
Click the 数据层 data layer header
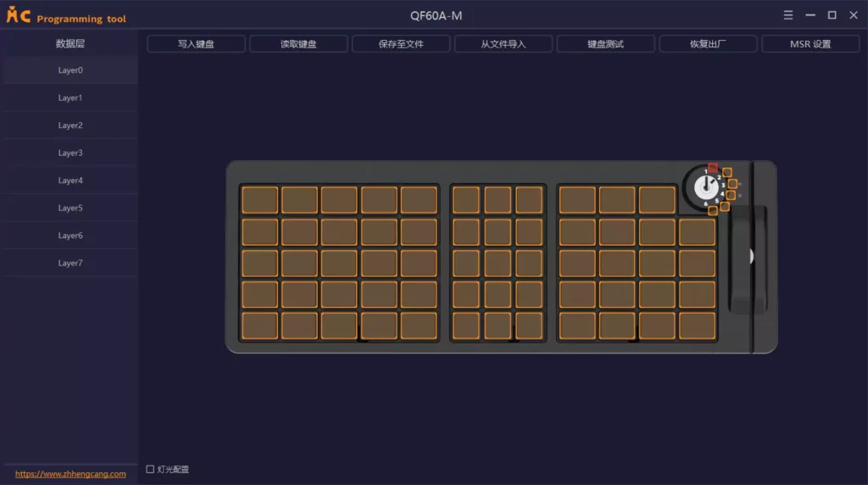pos(70,43)
